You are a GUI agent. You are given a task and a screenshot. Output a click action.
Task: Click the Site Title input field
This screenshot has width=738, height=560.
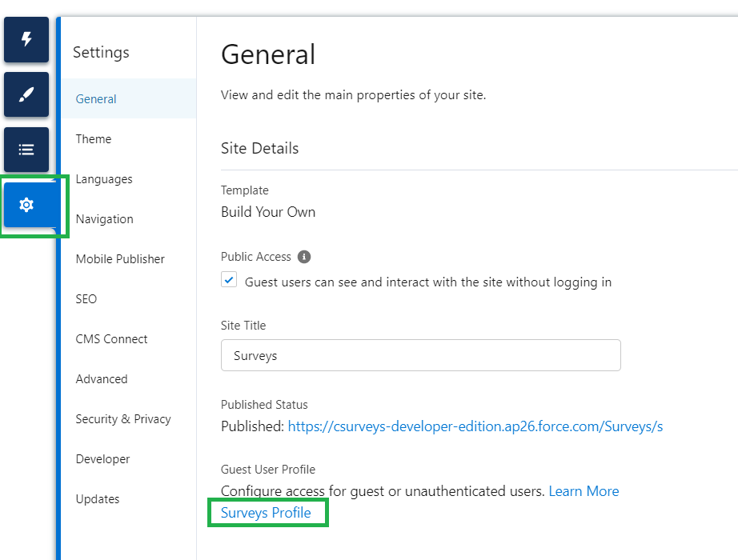[420, 354]
